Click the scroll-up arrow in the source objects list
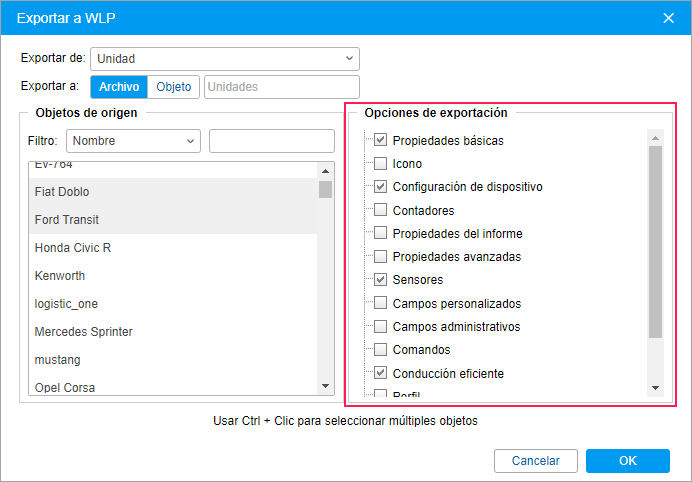692x482 pixels. pos(326,171)
